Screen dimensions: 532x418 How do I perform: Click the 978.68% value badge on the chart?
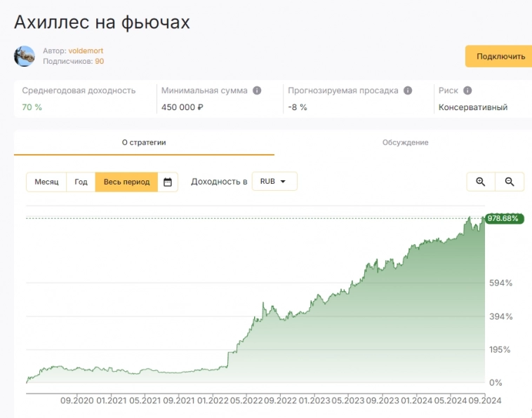tap(503, 218)
